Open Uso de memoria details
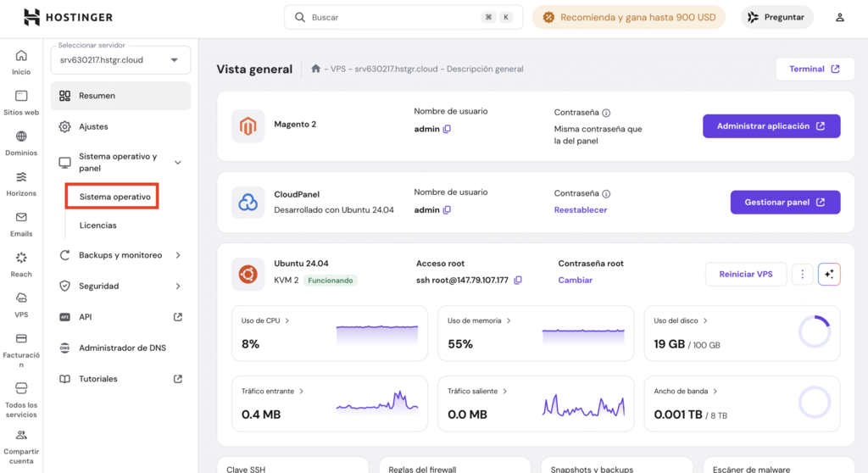868x473 pixels. (479, 320)
